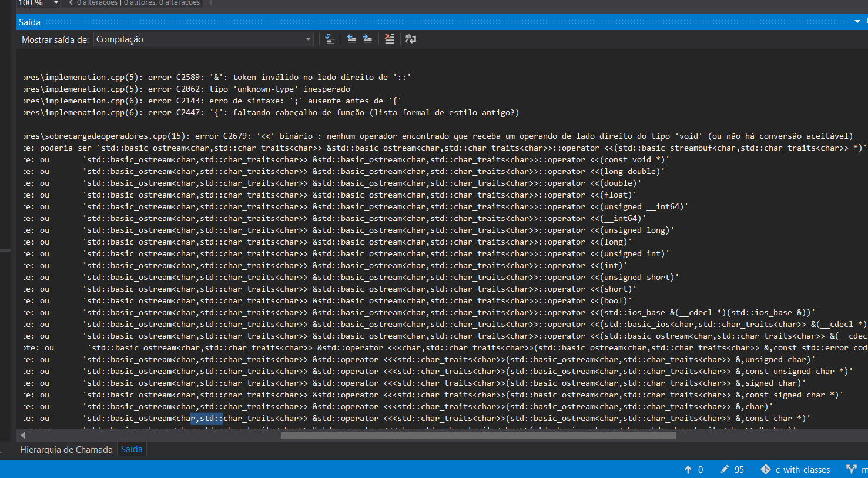The height and width of the screenshot is (478, 868).
Task: Click the line ending with '(unsigned short)'
Action: [351, 277]
